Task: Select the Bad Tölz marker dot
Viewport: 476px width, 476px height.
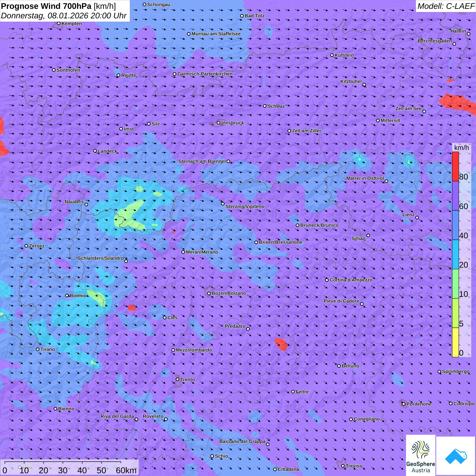Action: (242, 16)
